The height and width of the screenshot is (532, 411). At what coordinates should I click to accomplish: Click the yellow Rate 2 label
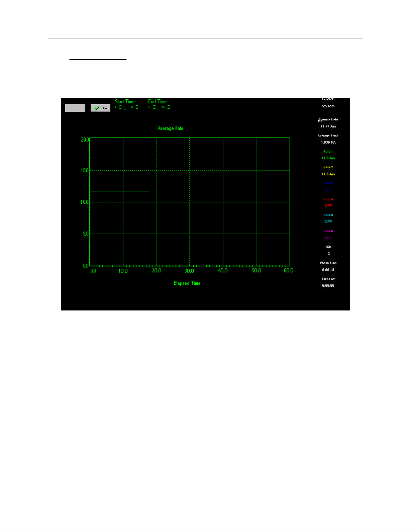(x=328, y=167)
